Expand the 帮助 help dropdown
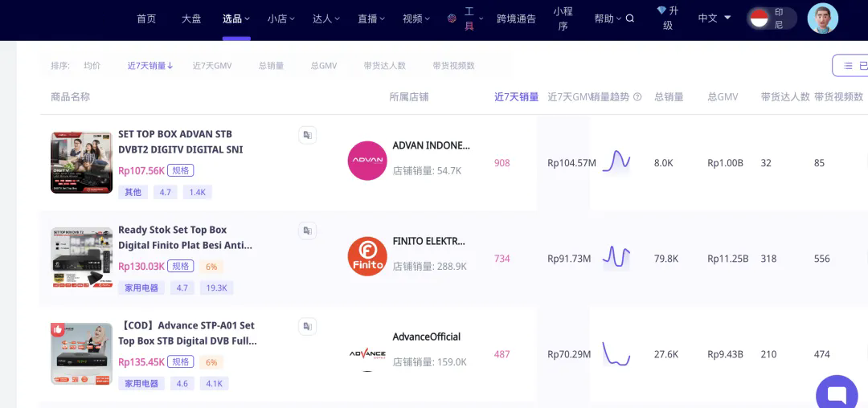868x408 pixels. (608, 18)
